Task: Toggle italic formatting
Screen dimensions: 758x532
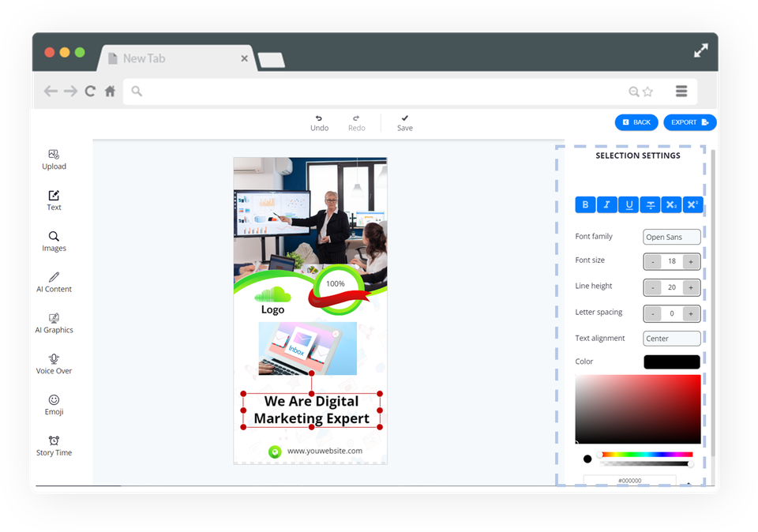Action: 606,204
